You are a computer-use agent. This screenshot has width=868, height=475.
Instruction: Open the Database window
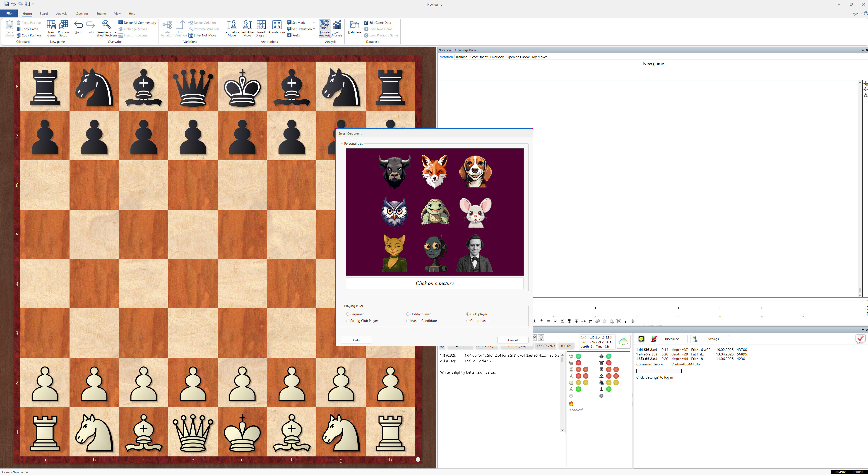coord(354,28)
